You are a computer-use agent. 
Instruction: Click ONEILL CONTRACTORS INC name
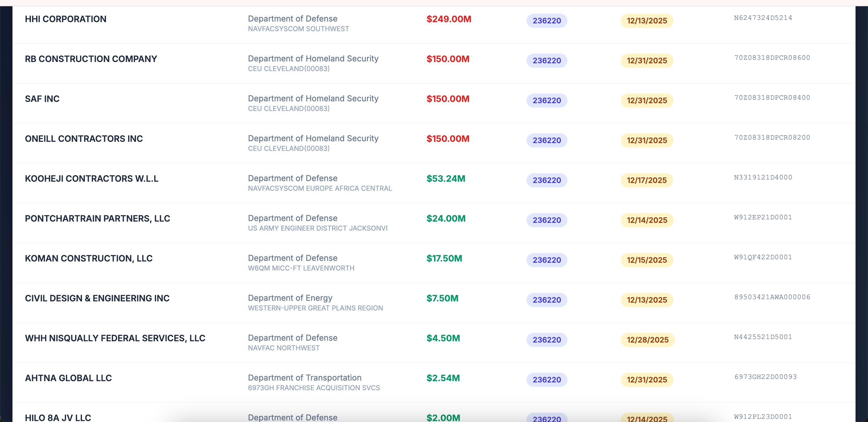pyautogui.click(x=84, y=139)
